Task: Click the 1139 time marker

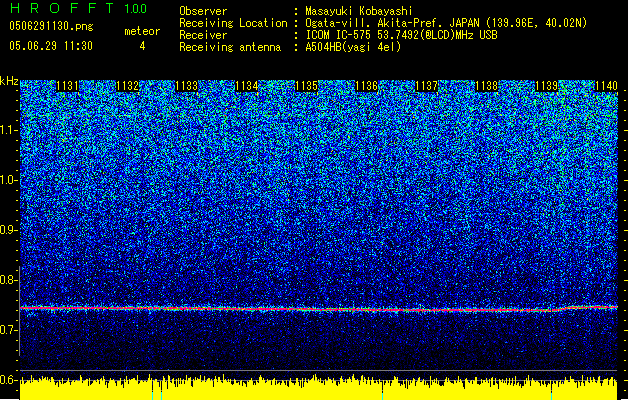Action: [546, 86]
